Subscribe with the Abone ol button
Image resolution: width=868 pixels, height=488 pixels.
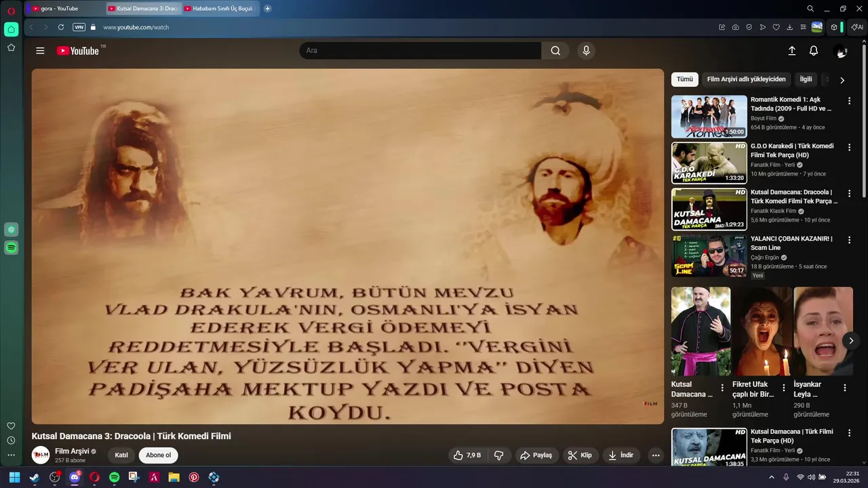[x=159, y=455]
